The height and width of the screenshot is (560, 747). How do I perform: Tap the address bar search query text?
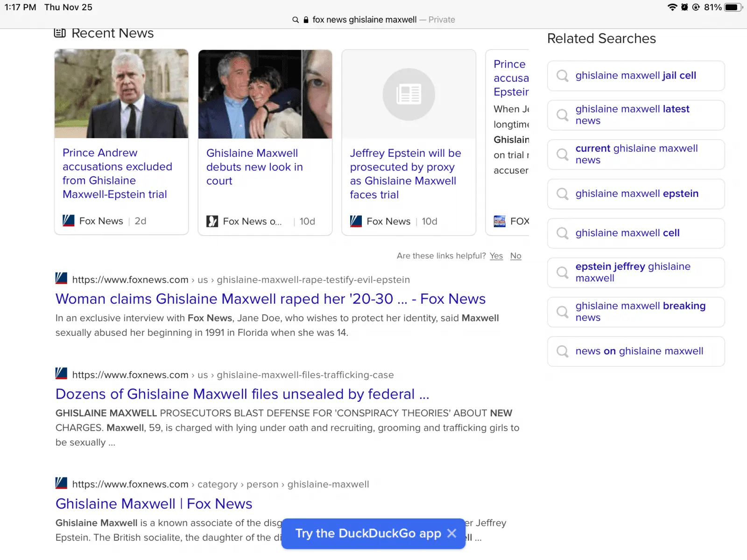click(364, 20)
